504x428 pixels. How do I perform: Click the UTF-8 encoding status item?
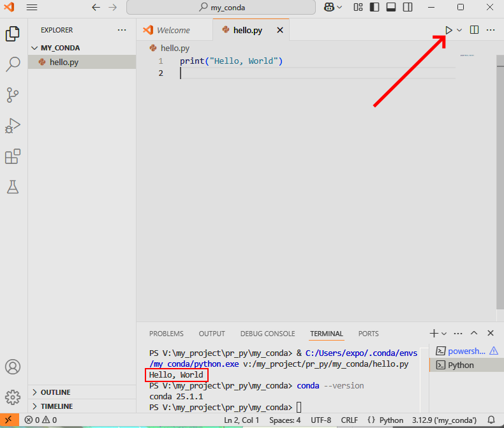pyautogui.click(x=321, y=420)
